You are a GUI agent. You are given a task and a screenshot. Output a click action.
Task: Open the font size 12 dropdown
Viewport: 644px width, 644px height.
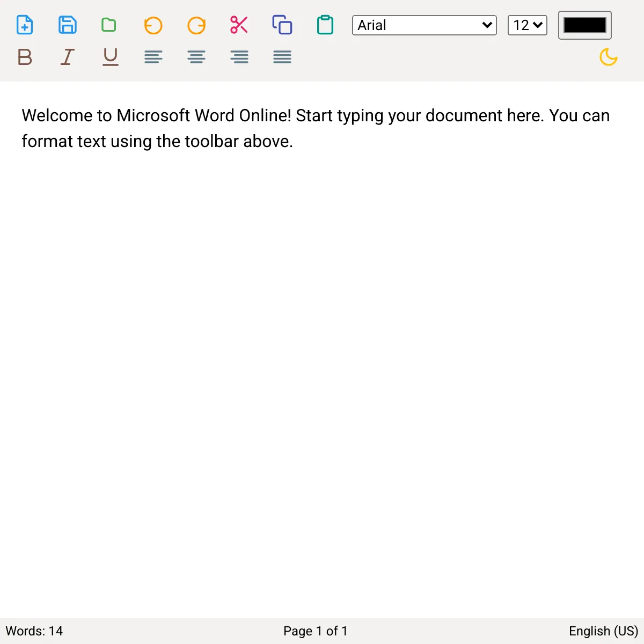pos(528,25)
